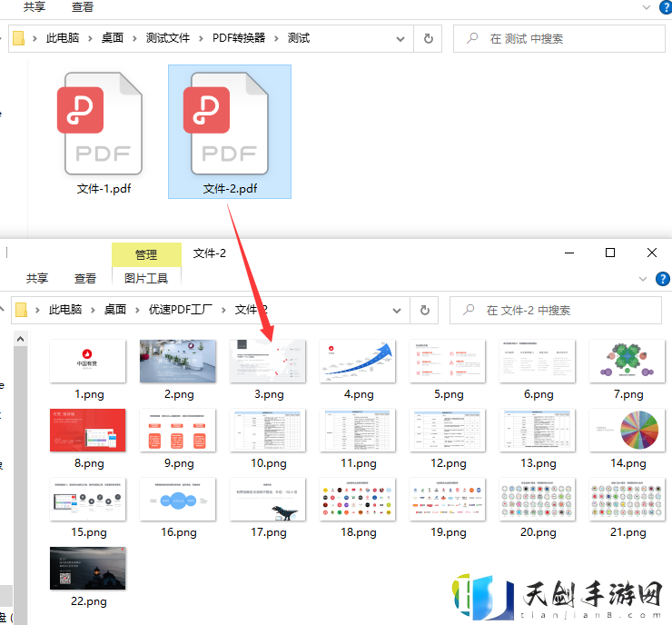The width and height of the screenshot is (672, 625).
Task: Select the 8.png red slide thumbnail
Action: pyautogui.click(x=88, y=430)
